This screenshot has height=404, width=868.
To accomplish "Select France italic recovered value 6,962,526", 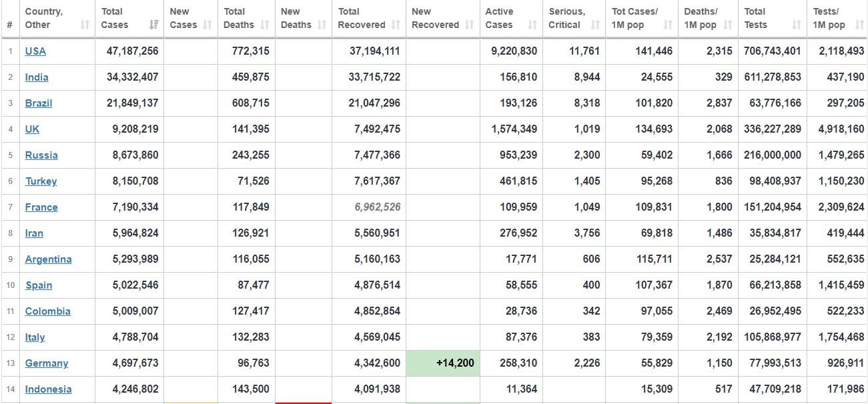I will pyautogui.click(x=378, y=207).
